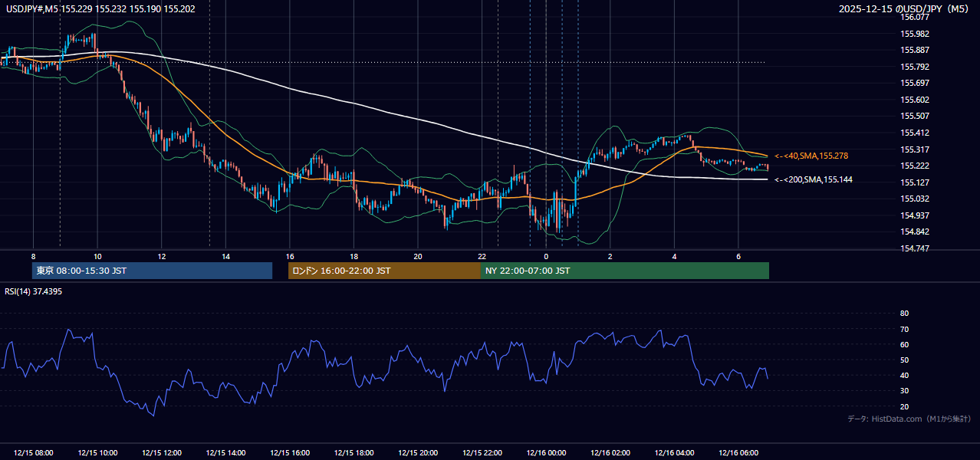Viewport: 980px width, 460px height.
Task: Click the 12/16 00:00 date label
Action: tap(546, 453)
